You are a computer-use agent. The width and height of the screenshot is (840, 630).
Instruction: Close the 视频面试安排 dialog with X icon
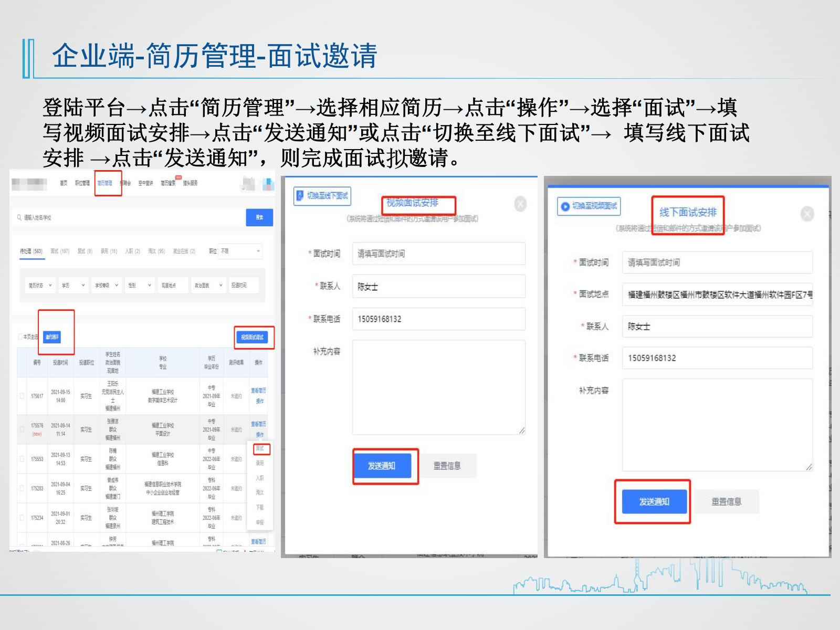tap(520, 204)
